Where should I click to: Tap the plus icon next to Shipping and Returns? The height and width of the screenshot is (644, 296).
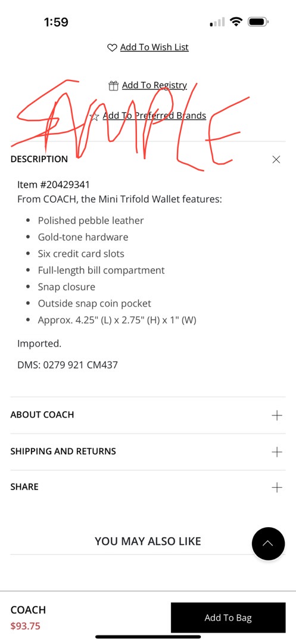(277, 452)
